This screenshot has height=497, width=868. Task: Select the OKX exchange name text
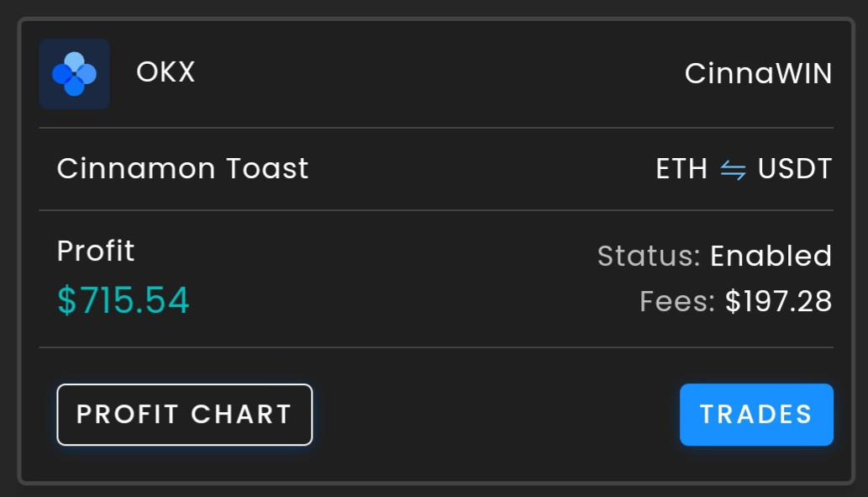click(166, 73)
